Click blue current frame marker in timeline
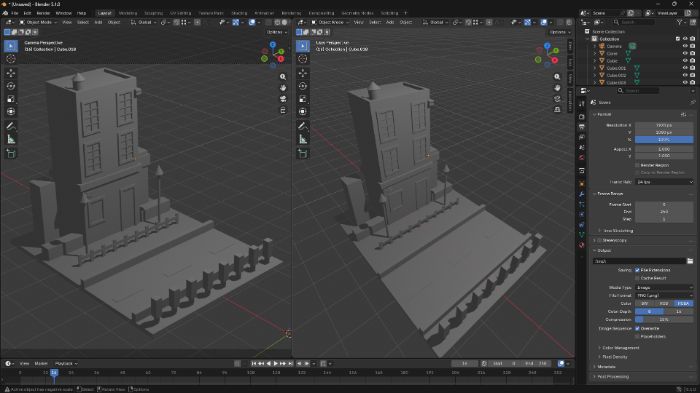This screenshot has height=393, width=700. [54, 372]
